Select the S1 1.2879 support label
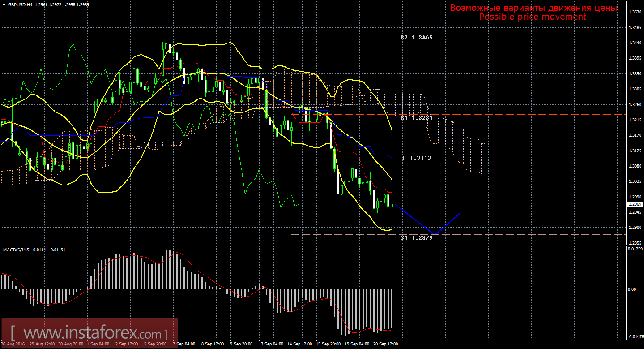Viewport: 644px width, 349px height. [x=417, y=238]
